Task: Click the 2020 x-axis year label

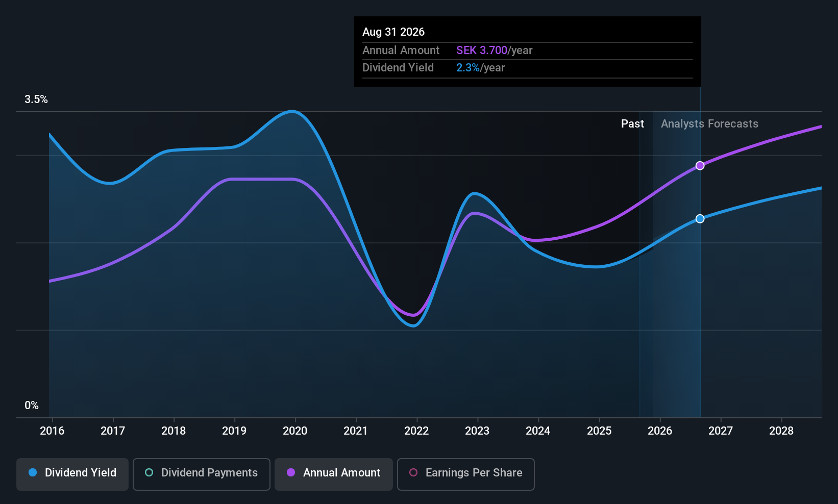Action: tap(295, 431)
